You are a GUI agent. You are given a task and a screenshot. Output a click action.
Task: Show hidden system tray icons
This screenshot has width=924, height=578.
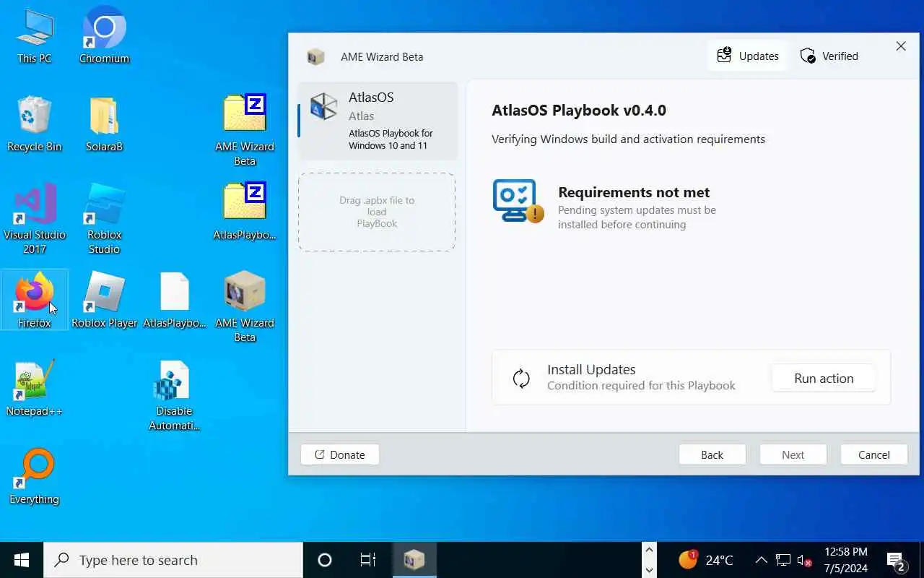tap(761, 560)
